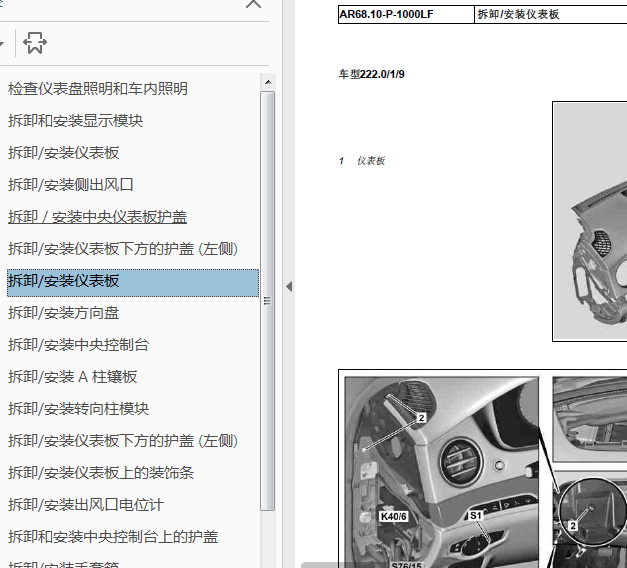Open bookmark 检查仪表盘照明和车内照明

(98, 88)
